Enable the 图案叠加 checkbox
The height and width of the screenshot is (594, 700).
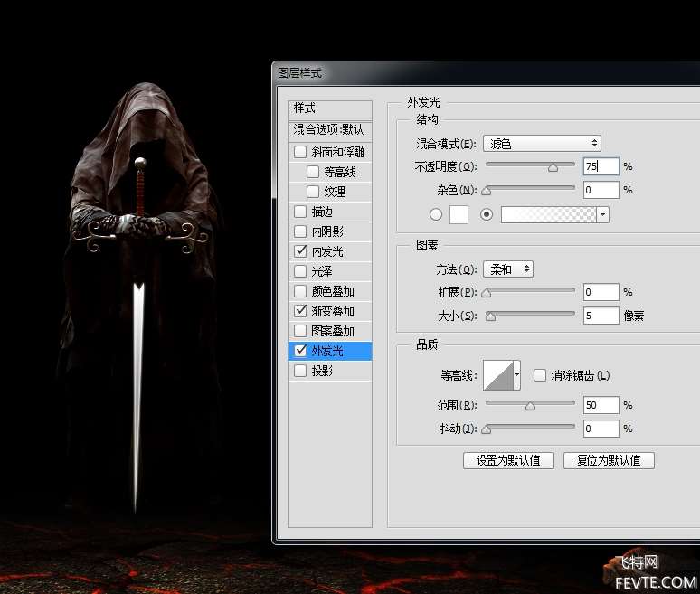(x=300, y=331)
